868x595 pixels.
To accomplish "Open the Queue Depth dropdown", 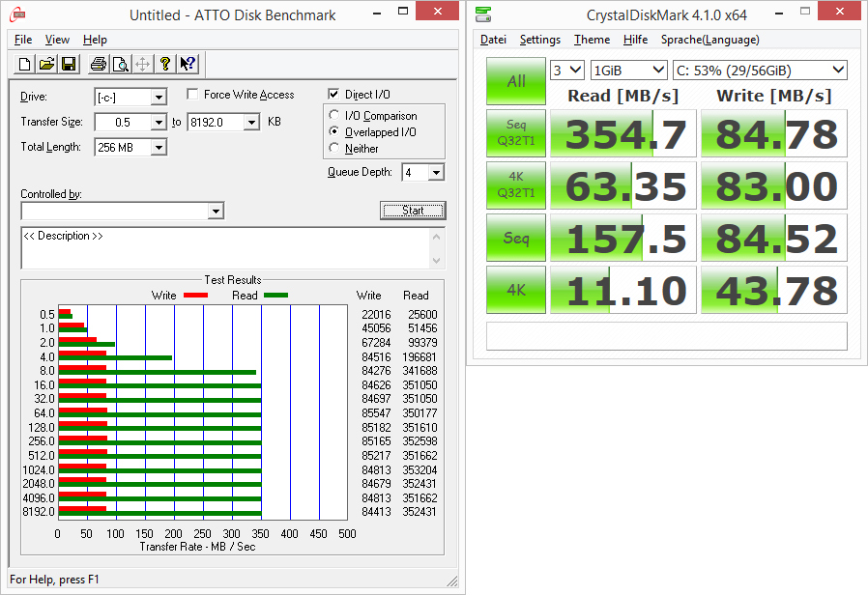I will [x=436, y=173].
